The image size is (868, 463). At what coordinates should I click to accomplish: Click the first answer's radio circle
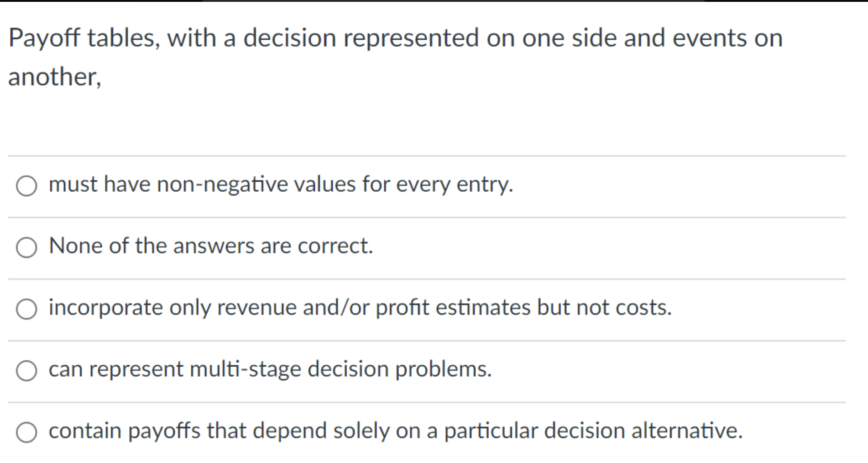tap(27, 185)
